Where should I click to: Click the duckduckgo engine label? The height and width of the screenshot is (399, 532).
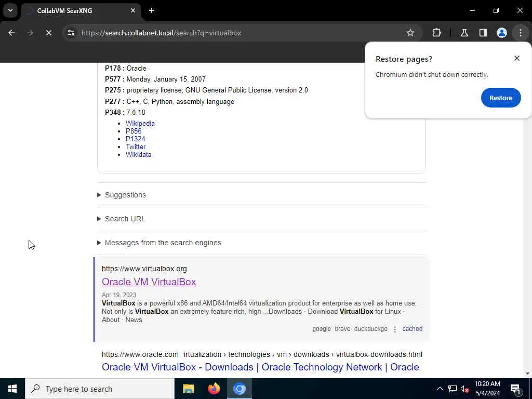tap(370, 329)
